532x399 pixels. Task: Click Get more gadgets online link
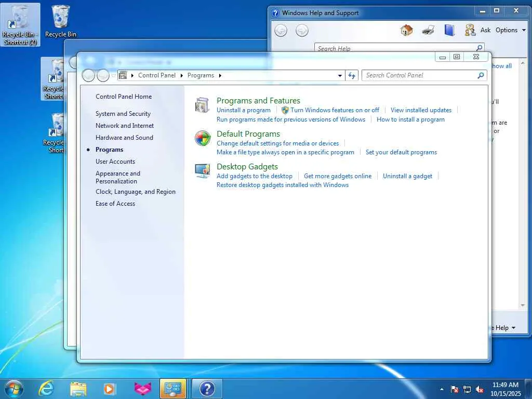tap(337, 176)
